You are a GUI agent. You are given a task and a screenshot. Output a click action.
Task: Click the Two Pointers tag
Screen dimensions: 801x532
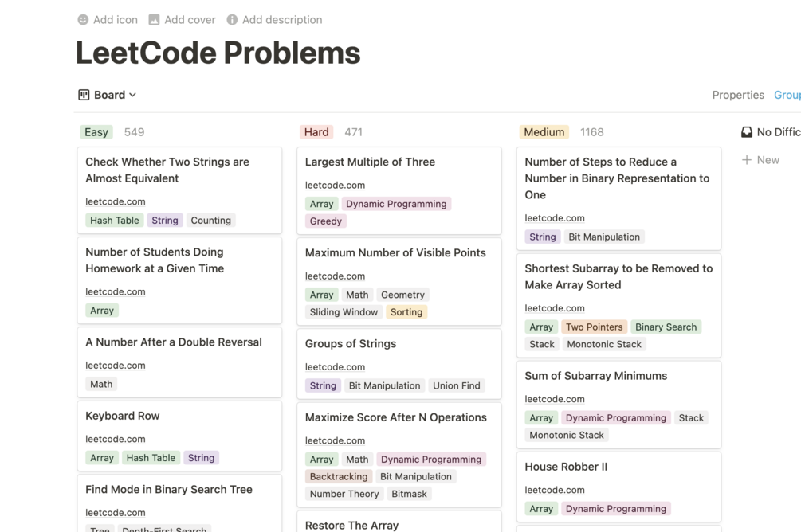pyautogui.click(x=594, y=327)
